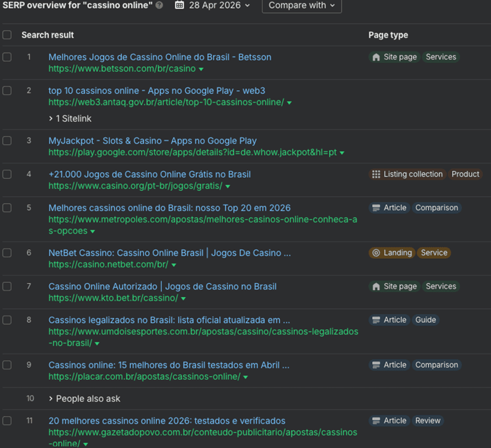491x448 pixels.
Task: Open the Melhores cassinos online do Brasil Top 20 title
Action: point(170,208)
